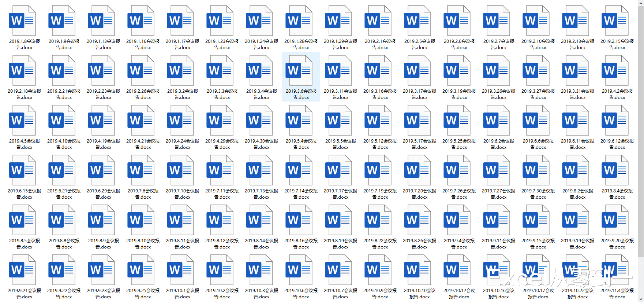Choose the 2019.2.13会议报告.docx Word icon
The height and width of the screenshot is (302, 644).
click(576, 21)
